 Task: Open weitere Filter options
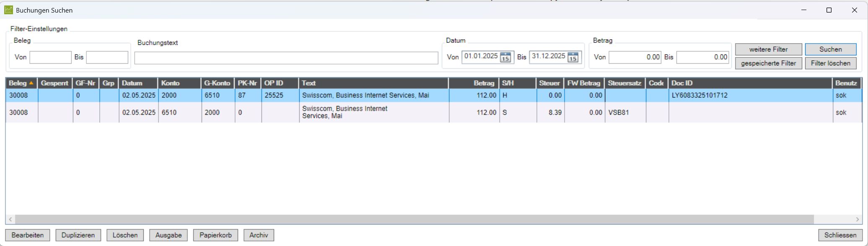pyautogui.click(x=768, y=49)
